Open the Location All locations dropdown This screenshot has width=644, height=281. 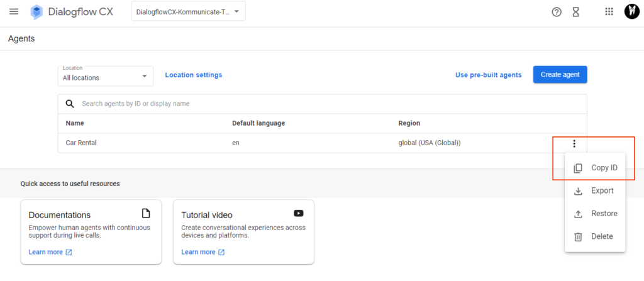coord(106,77)
